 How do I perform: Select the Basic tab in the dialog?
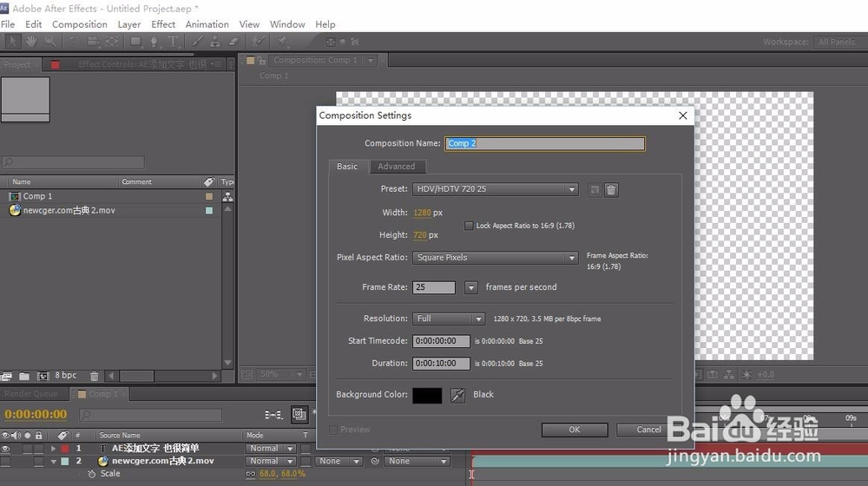(x=347, y=166)
